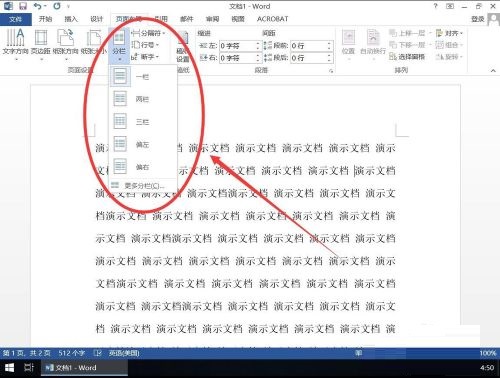The image size is (500, 378).
Task: Click the 文档1 - Word taskbar button
Action: [x=85, y=368]
